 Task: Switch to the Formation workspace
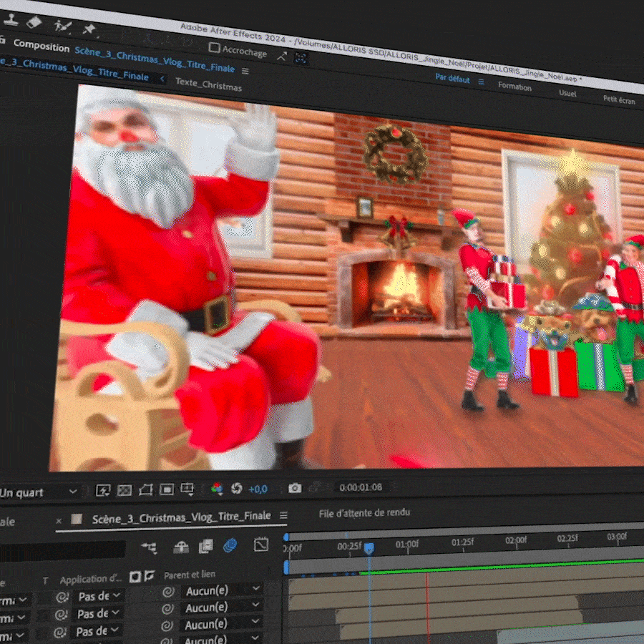pyautogui.click(x=514, y=87)
